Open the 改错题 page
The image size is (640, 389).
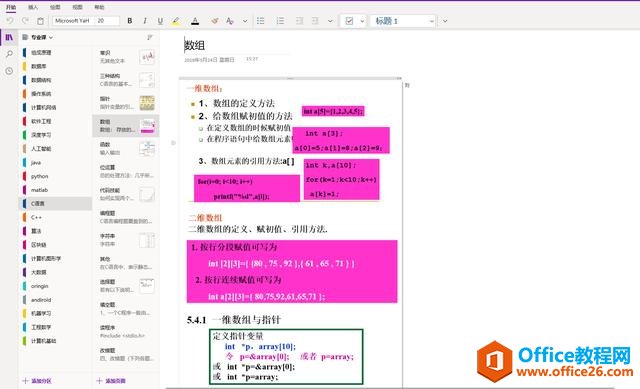click(126, 354)
